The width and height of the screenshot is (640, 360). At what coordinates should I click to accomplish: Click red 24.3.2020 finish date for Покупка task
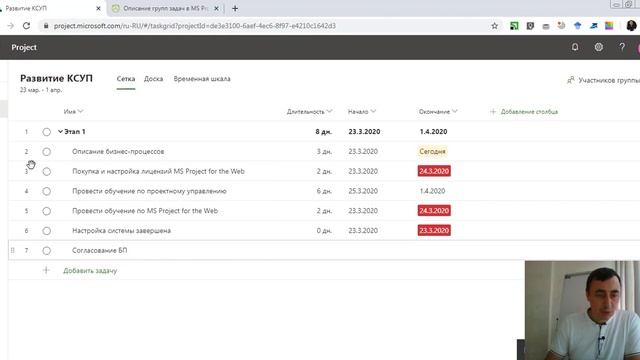(434, 171)
